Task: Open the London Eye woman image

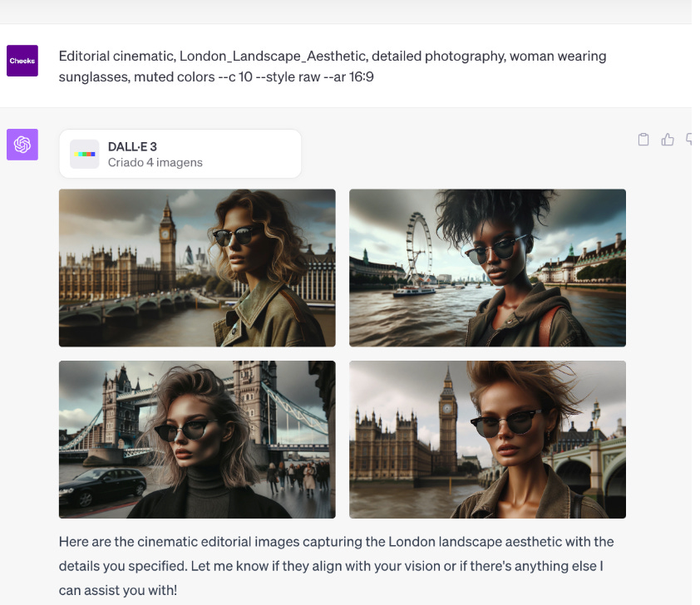Action: pos(487,268)
